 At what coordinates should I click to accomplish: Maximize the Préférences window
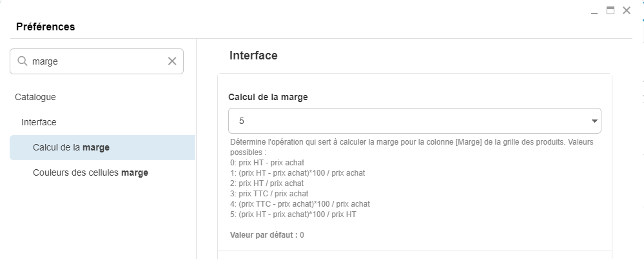610,10
